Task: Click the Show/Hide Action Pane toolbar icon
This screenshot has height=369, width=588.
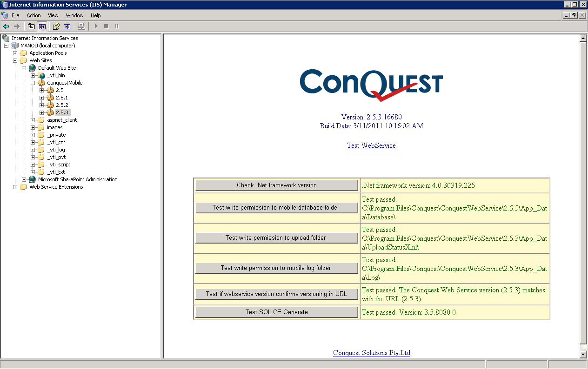Action: click(x=67, y=26)
